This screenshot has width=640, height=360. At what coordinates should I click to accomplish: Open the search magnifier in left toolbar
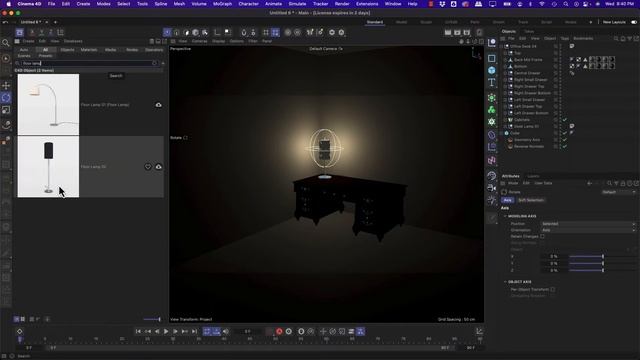click(6, 43)
